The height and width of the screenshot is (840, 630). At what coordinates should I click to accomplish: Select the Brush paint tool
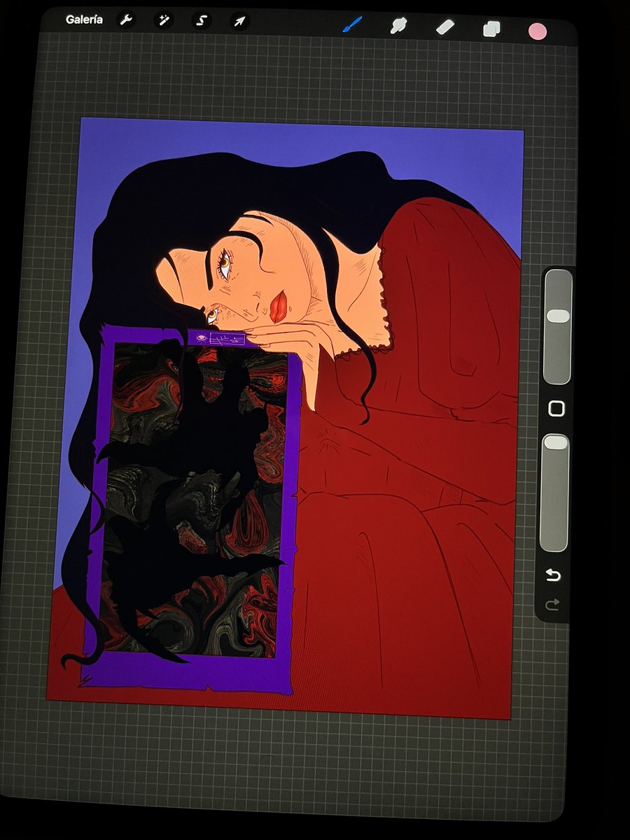pos(351,25)
